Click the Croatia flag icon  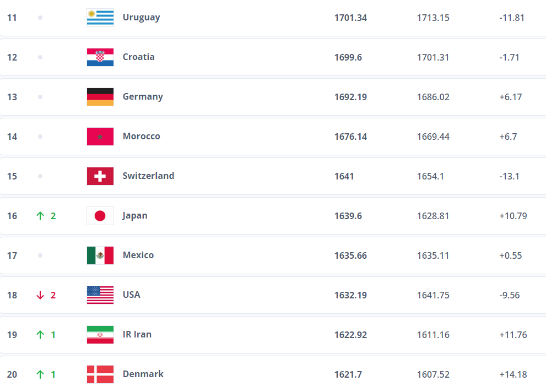coord(100,57)
